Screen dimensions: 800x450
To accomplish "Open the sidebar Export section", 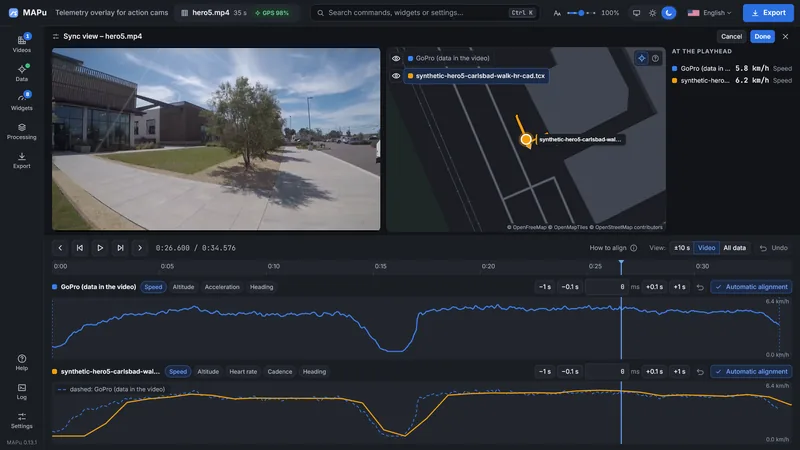I will pos(21,160).
